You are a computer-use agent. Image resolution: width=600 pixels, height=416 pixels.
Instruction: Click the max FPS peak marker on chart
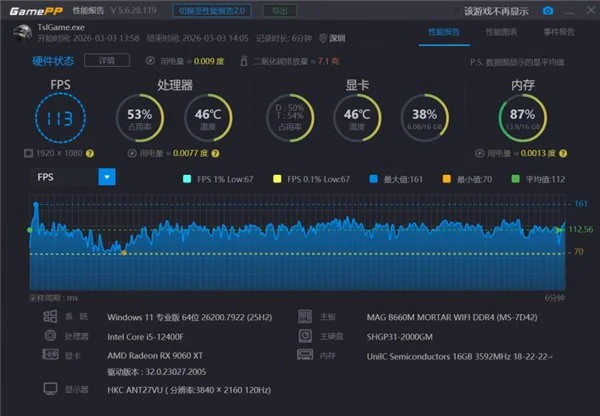36,205
